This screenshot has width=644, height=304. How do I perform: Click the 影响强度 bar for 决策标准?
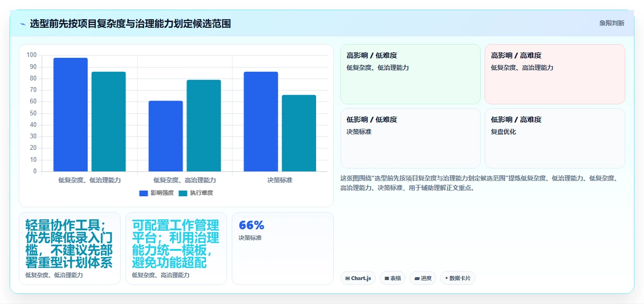tap(261, 122)
